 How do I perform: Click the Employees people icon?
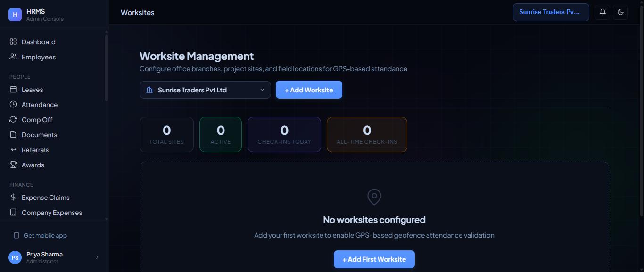click(13, 57)
